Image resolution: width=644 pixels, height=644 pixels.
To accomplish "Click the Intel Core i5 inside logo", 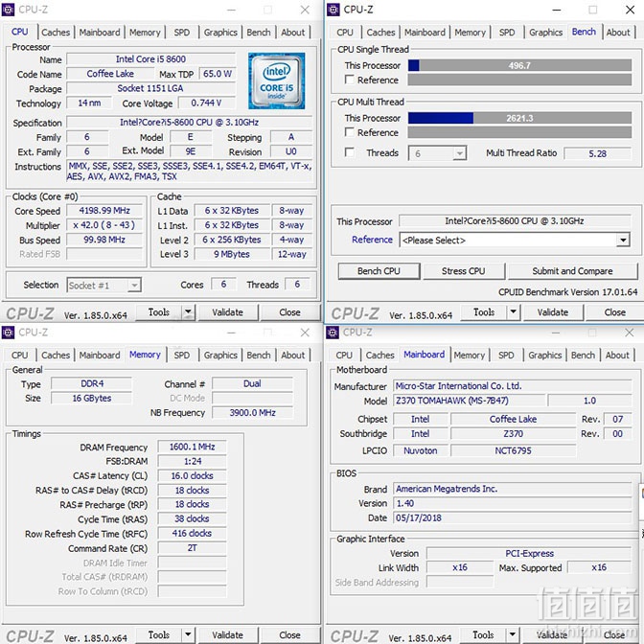I will pos(276,80).
